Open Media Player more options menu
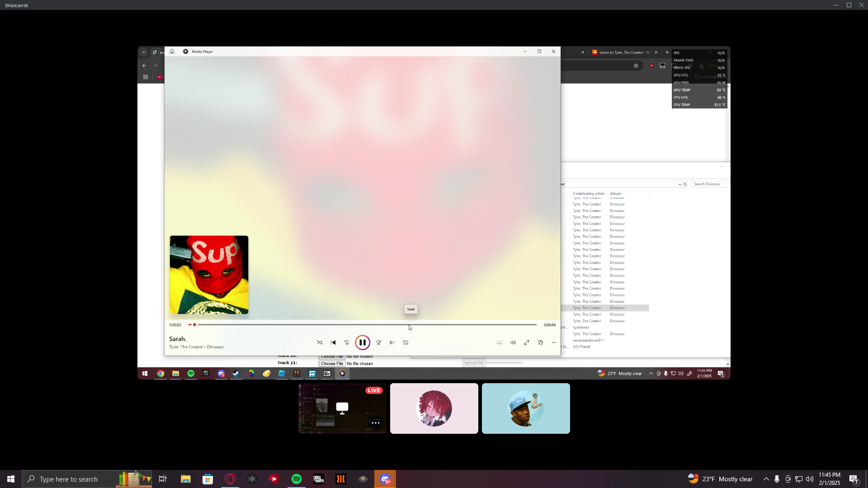868x488 pixels. (x=554, y=343)
